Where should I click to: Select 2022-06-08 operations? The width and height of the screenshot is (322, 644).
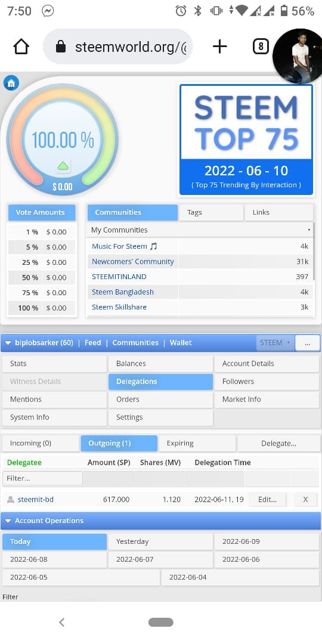click(x=54, y=559)
